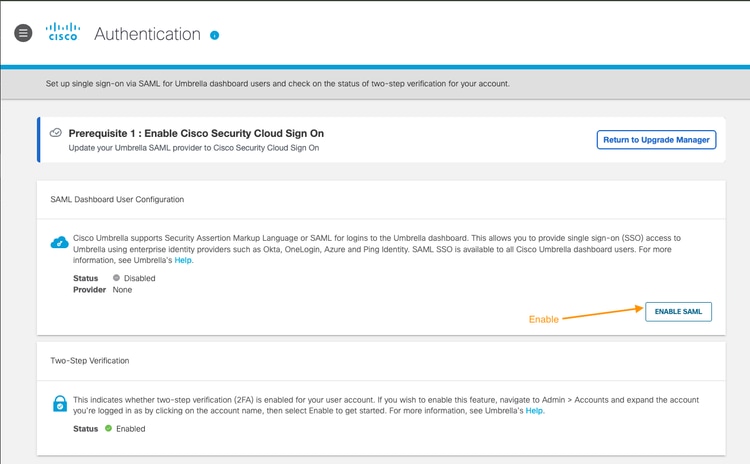Click the Cisco logo
The image size is (750, 464).
point(62,33)
